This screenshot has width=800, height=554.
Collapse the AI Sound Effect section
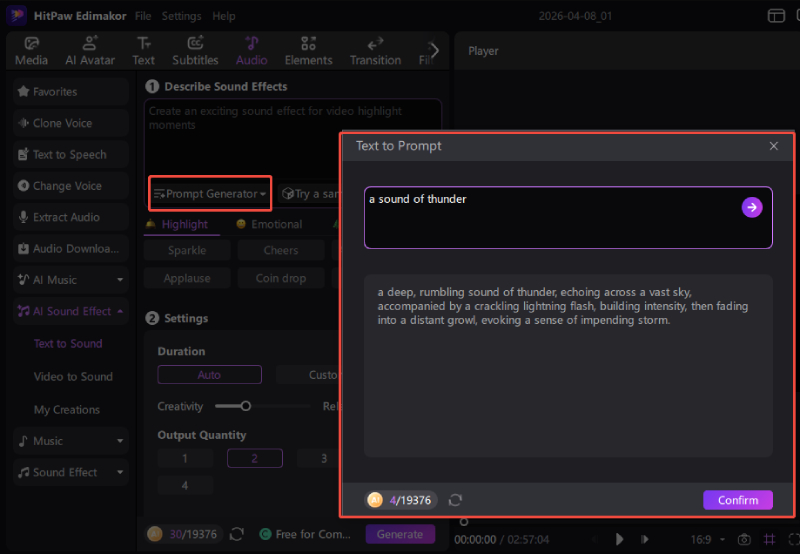tap(120, 311)
